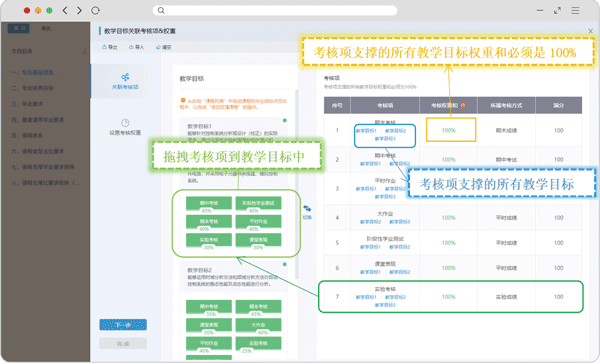Screen dimensions: 600x364
Task: Click 平时作业 40% tag under 教学目标2
Action: (209, 344)
